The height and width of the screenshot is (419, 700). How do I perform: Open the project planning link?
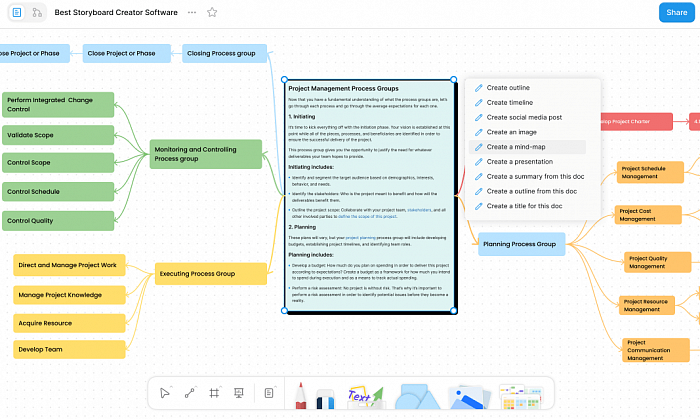[x=360, y=238]
